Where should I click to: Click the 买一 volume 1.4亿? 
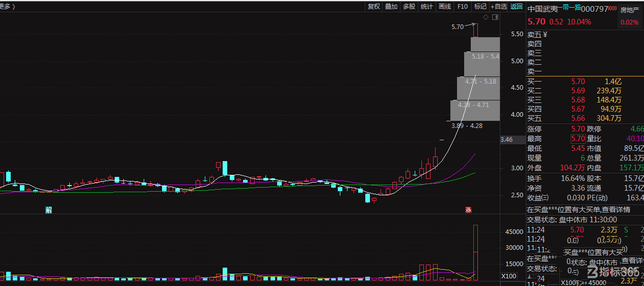tap(613, 82)
